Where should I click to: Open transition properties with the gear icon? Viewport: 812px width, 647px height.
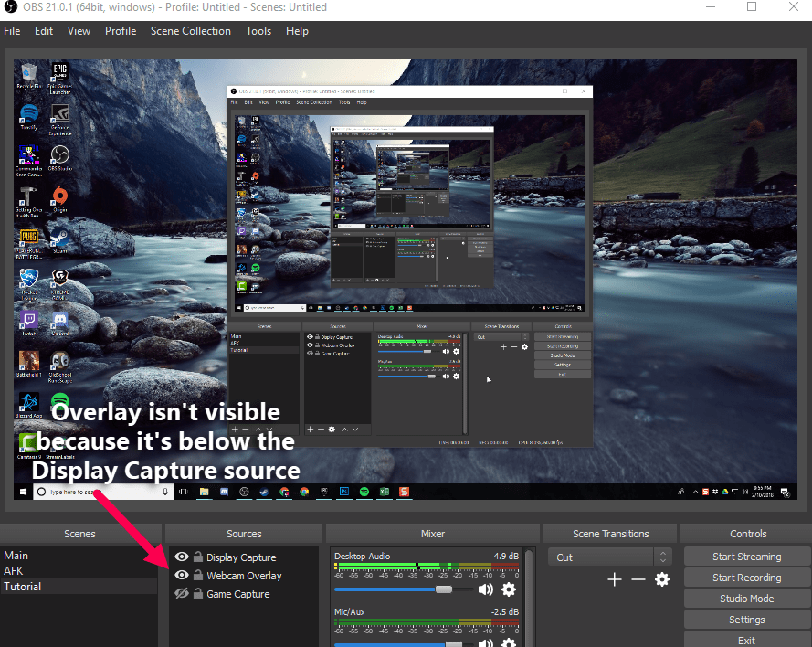coord(661,579)
